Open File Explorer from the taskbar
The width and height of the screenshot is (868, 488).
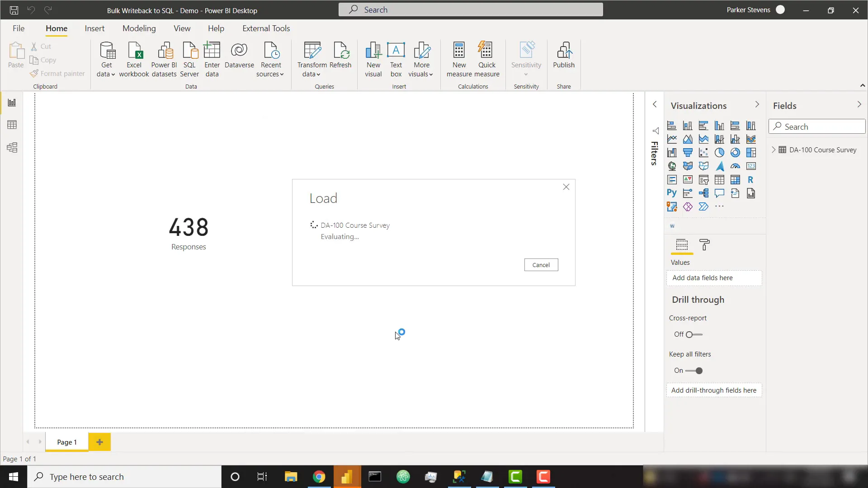290,477
